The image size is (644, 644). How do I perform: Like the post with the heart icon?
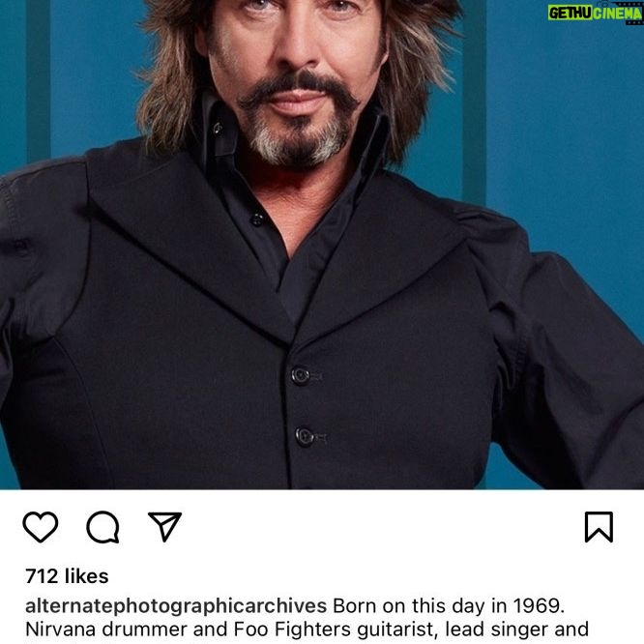point(41,527)
